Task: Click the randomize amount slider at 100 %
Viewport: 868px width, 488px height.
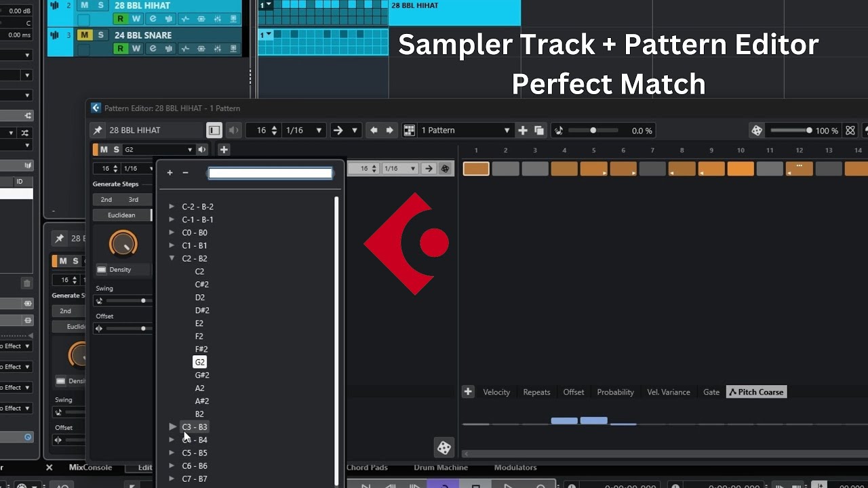Action: click(x=790, y=130)
